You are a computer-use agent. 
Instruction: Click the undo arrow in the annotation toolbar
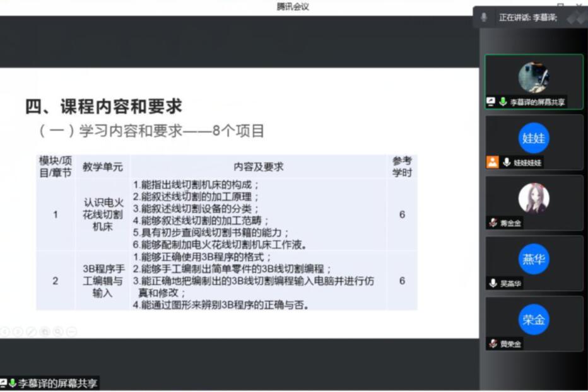pyautogui.click(x=5, y=331)
